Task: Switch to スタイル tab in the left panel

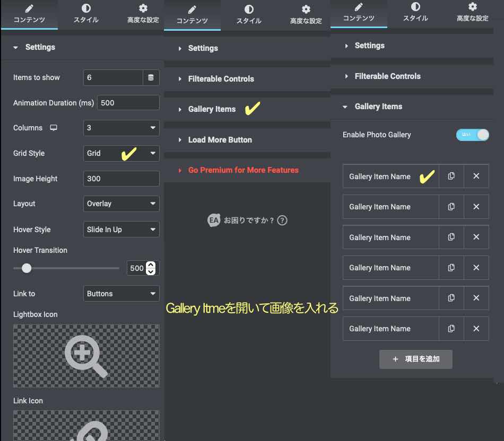Action: click(x=86, y=14)
